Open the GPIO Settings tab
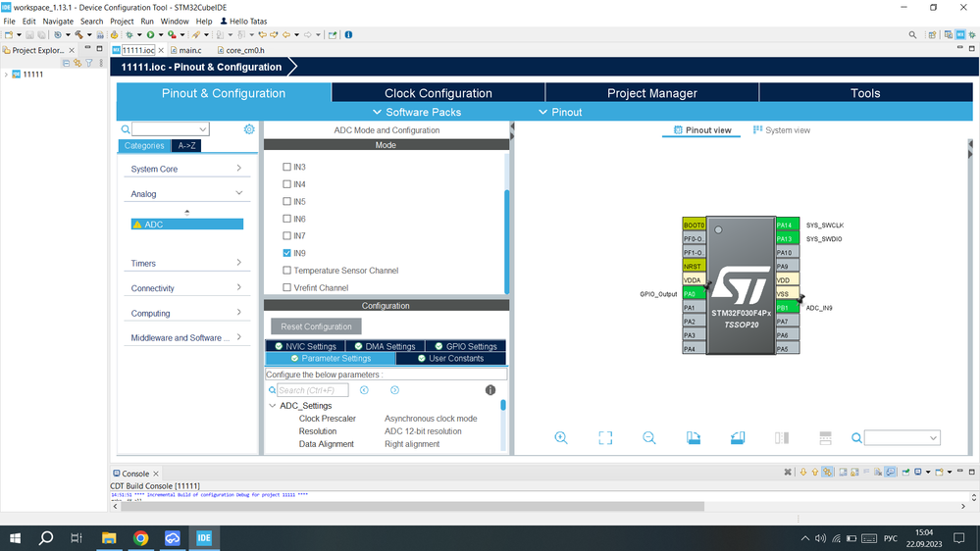Viewport: 980px width, 551px height. [466, 346]
